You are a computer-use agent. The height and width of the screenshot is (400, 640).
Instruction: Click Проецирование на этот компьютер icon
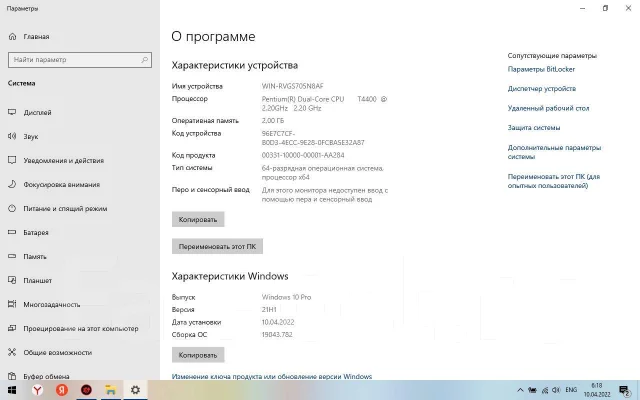tap(12, 328)
